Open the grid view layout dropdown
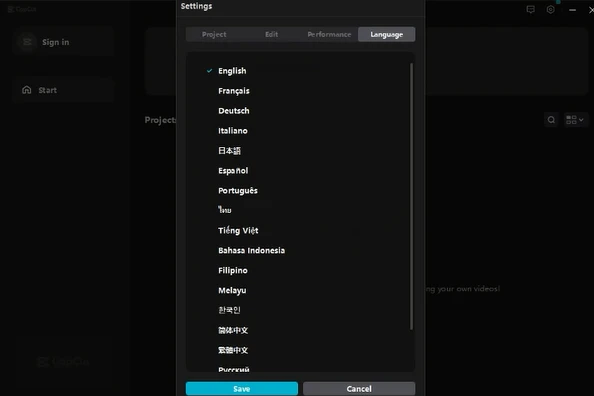The width and height of the screenshot is (594, 396). click(x=575, y=120)
